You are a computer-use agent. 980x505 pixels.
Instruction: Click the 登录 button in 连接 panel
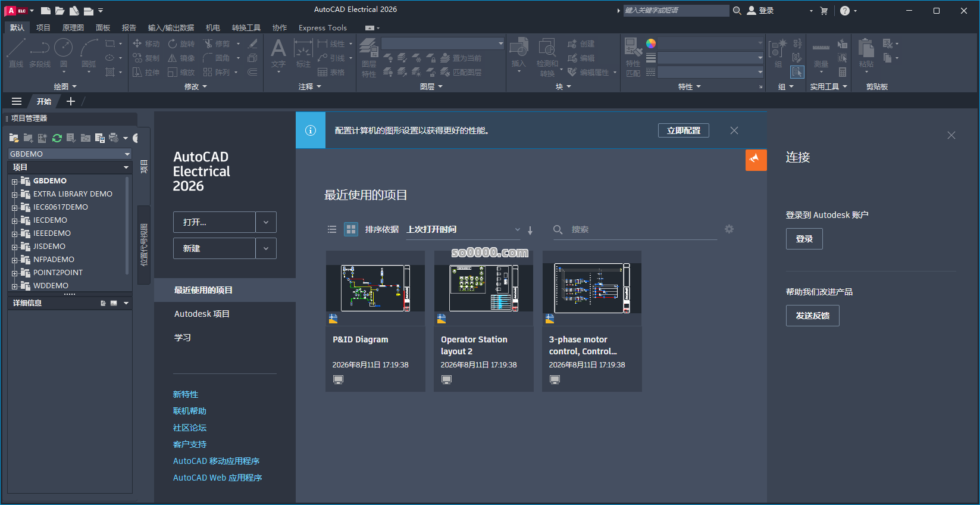click(x=804, y=239)
